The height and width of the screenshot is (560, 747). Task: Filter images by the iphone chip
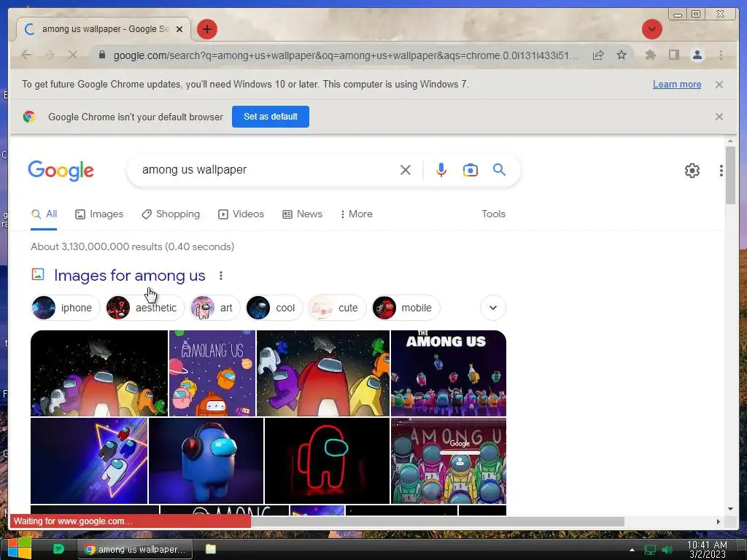pyautogui.click(x=65, y=308)
